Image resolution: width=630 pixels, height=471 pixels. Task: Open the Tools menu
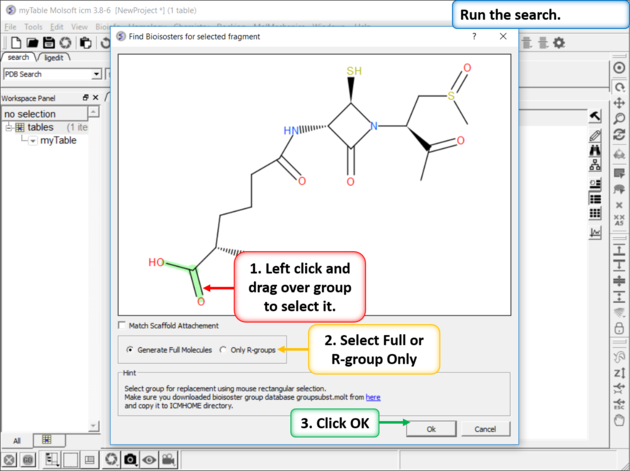pos(33,27)
